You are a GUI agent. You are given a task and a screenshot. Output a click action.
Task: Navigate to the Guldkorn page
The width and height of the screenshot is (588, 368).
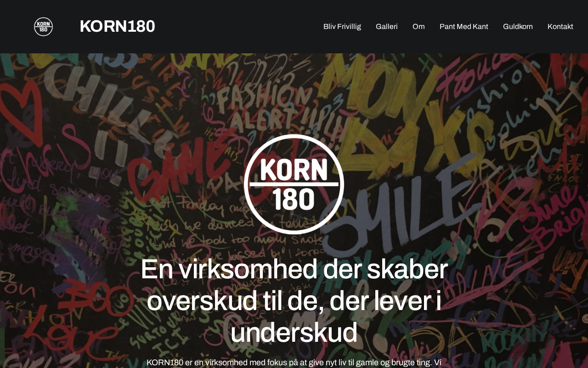coord(518,27)
